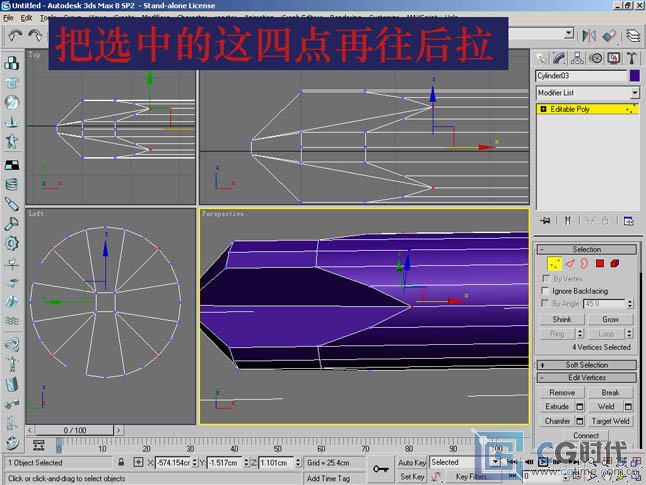
Task: Click the Connect button
Action: [586, 436]
